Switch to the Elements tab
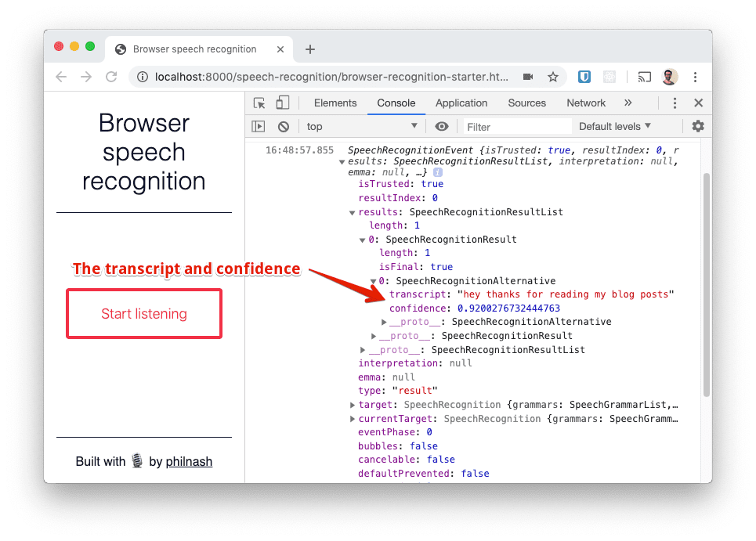 click(x=335, y=103)
